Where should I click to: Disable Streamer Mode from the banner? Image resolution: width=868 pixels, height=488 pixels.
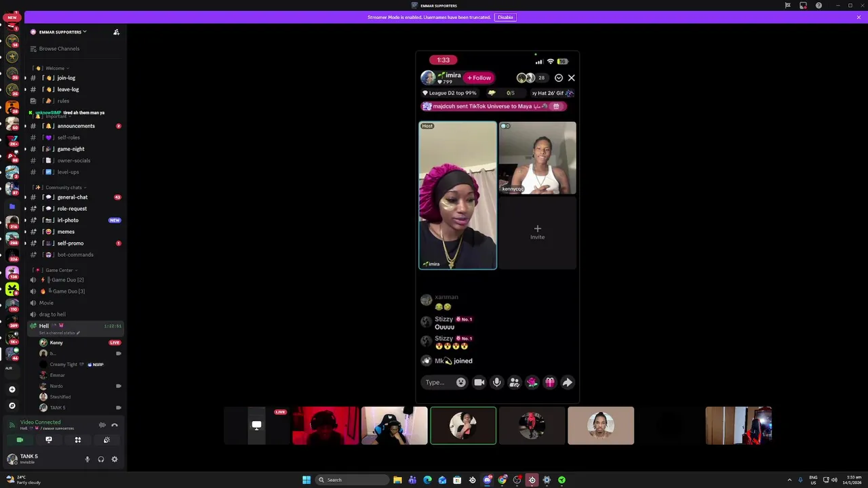tap(505, 17)
